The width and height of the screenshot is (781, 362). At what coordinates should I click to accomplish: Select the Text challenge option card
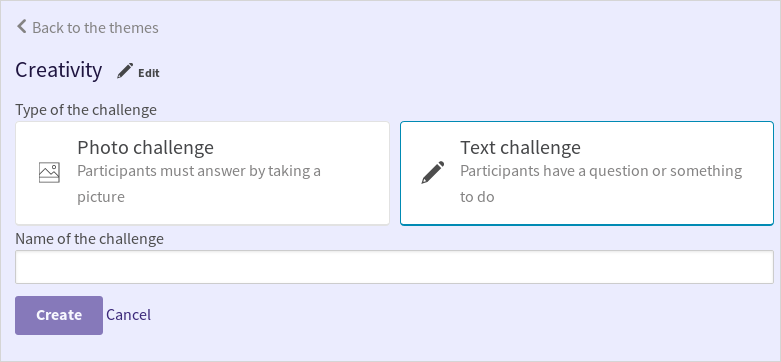coord(587,173)
